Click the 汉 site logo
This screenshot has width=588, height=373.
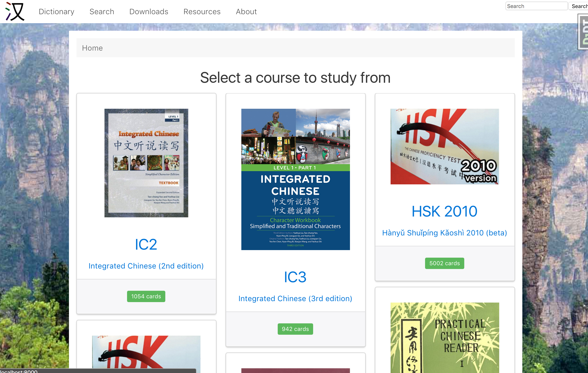pos(15,12)
